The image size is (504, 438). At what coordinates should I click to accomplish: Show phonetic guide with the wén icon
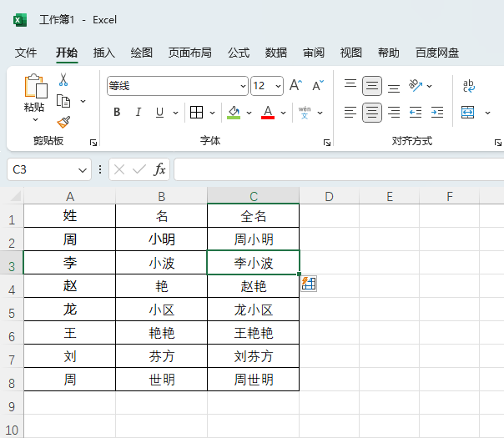(x=305, y=113)
